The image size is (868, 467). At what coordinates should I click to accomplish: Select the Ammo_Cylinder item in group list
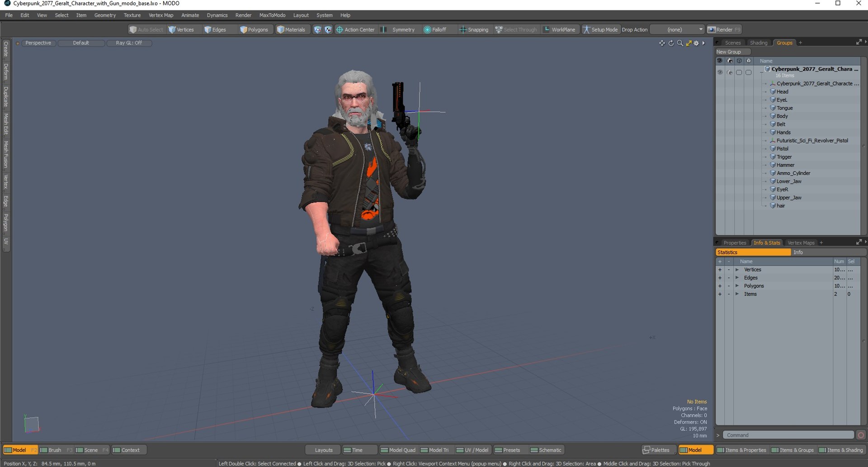click(793, 173)
